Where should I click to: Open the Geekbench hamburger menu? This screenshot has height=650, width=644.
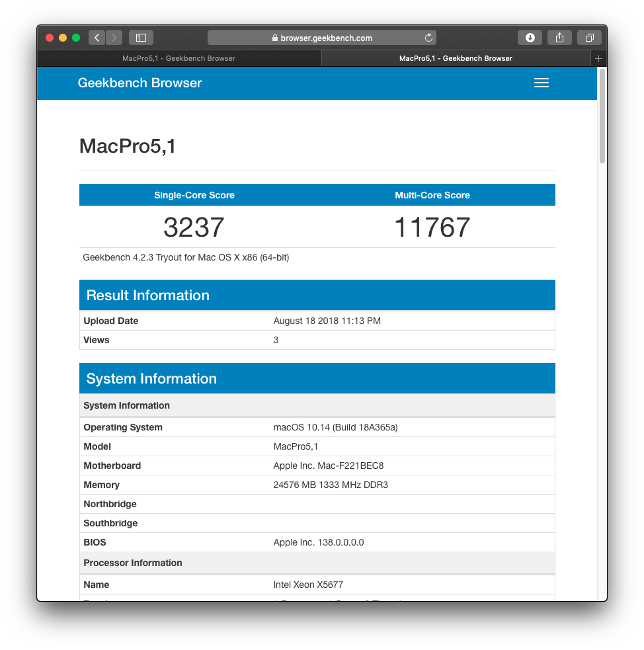[542, 83]
